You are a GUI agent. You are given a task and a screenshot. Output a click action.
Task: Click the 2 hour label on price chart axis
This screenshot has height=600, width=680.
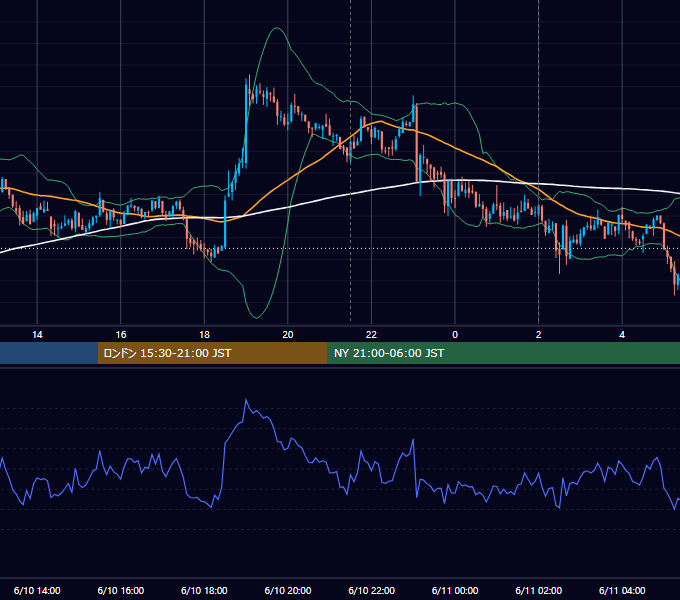pos(539,335)
